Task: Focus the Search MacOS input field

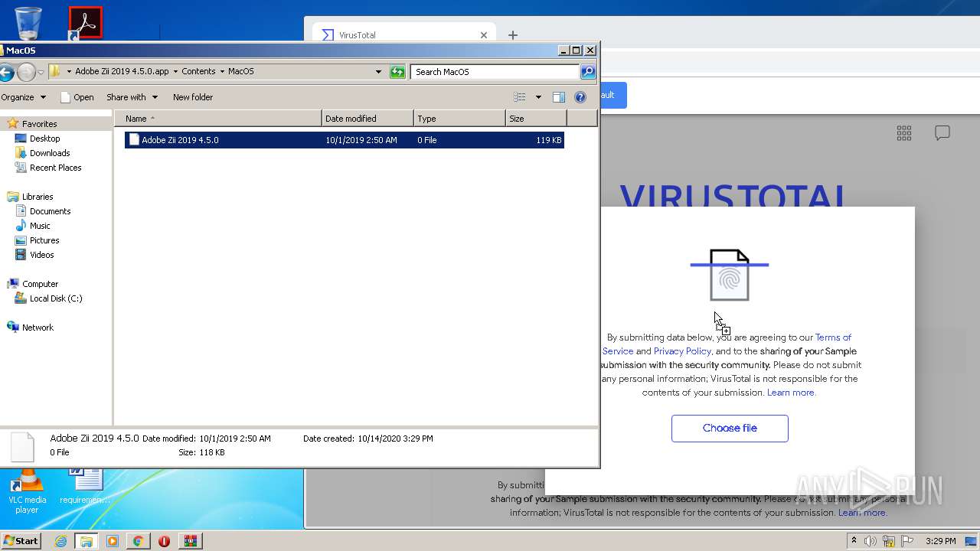Action: pyautogui.click(x=495, y=72)
